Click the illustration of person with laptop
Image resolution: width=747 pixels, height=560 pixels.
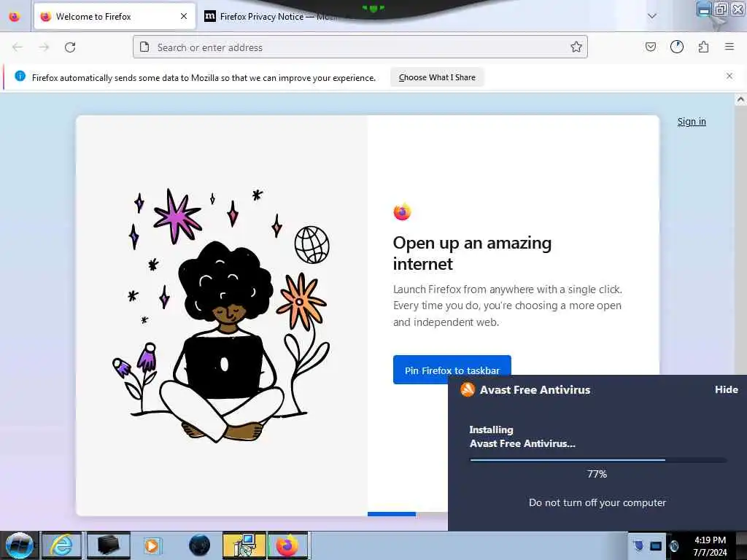(x=222, y=315)
